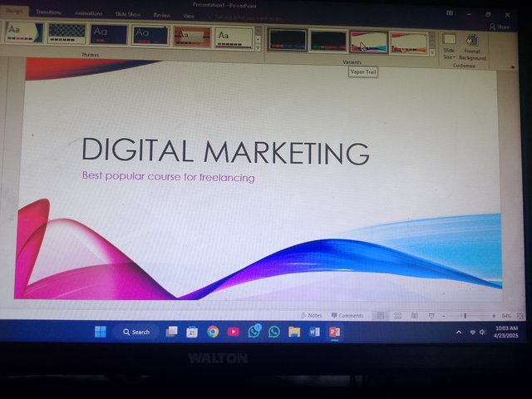The width and height of the screenshot is (532, 399).
Task: Apply the third dark blue theme
Action: point(109,35)
